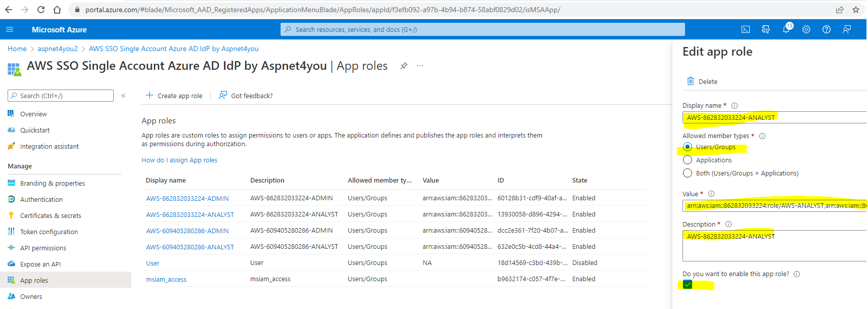Open Directories and subscriptions filter icon

(766, 30)
